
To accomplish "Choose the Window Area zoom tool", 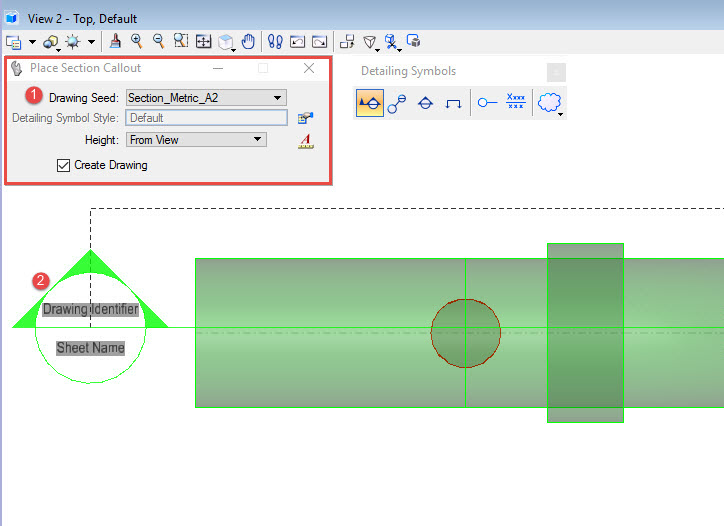I will point(181,42).
